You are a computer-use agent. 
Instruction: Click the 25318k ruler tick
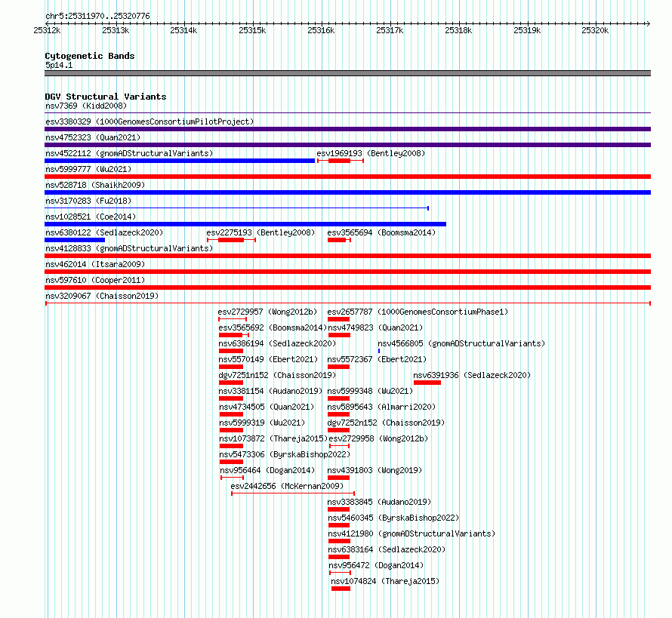click(458, 30)
